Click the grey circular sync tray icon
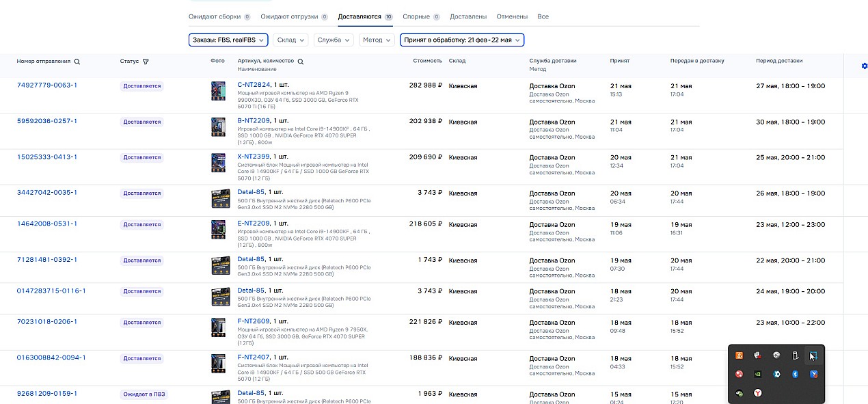The height and width of the screenshot is (404, 868). click(x=776, y=355)
